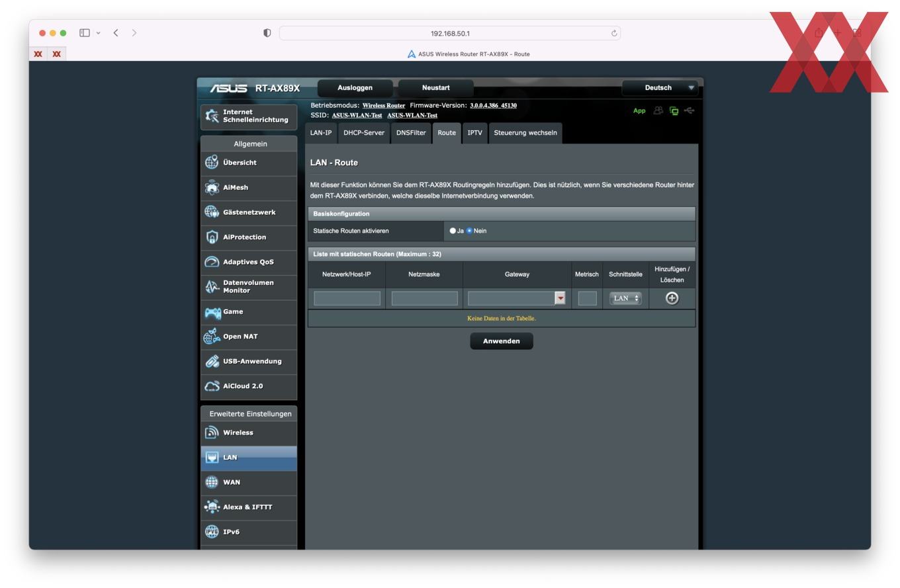The image size is (900, 588).
Task: Click the first XX favorites bookmark
Action: point(38,54)
